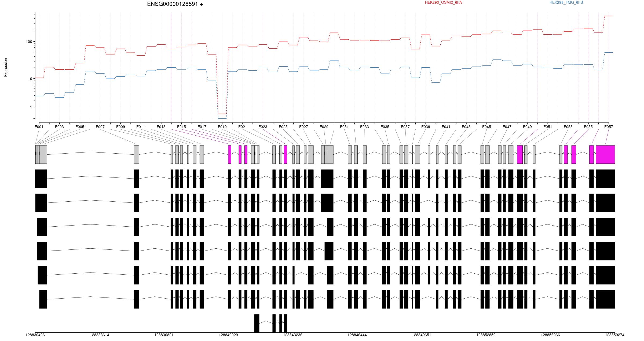Click the Expression y-axis label

(6, 67)
